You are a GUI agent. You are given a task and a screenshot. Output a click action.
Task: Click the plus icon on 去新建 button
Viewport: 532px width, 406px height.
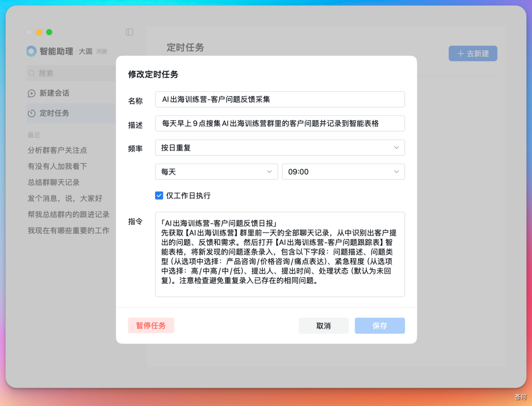click(x=461, y=54)
